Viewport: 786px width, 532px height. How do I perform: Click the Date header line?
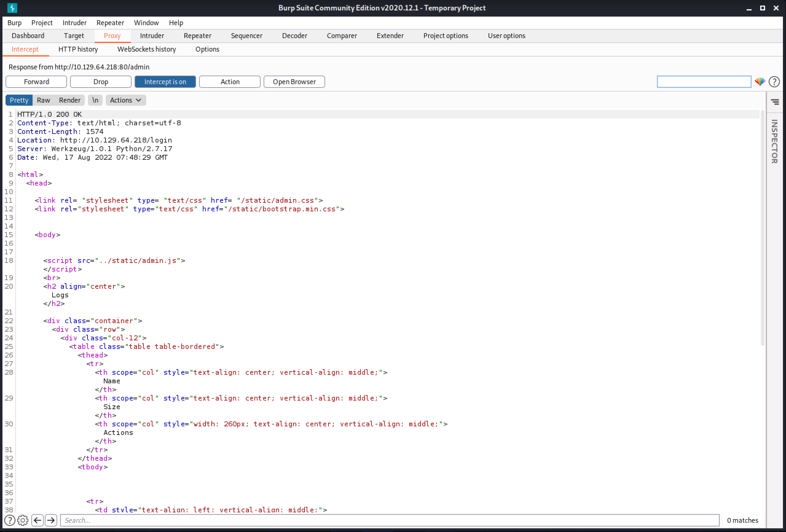(92, 157)
